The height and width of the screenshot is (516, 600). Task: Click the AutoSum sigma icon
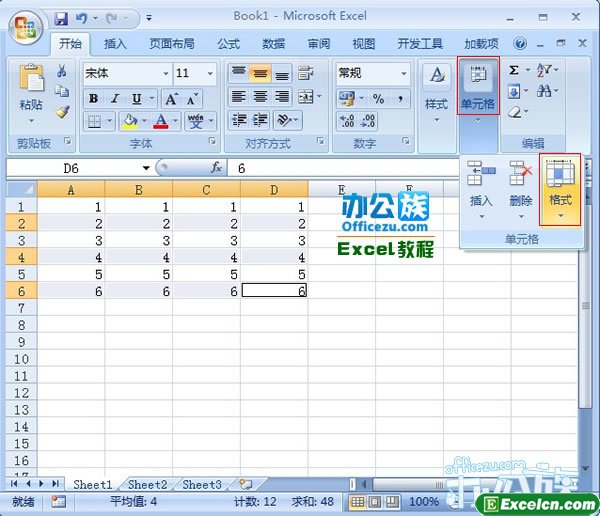pyautogui.click(x=514, y=70)
